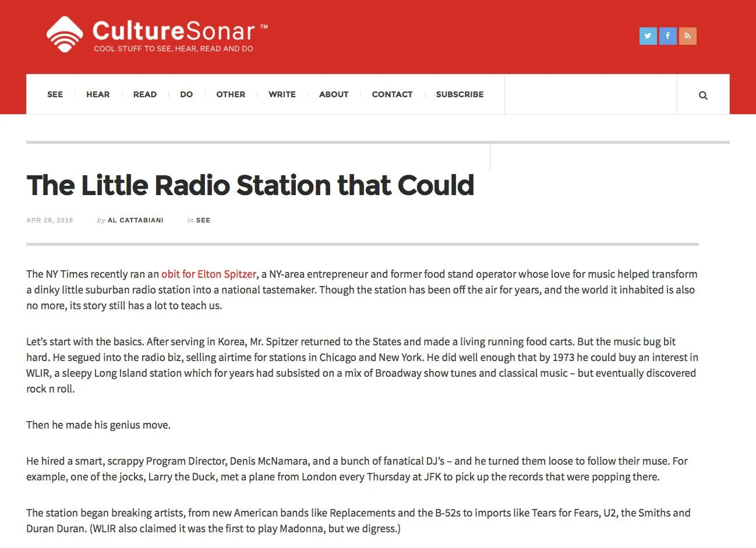This screenshot has width=756, height=548.
Task: Open the RSS feed icon
Action: point(687,36)
